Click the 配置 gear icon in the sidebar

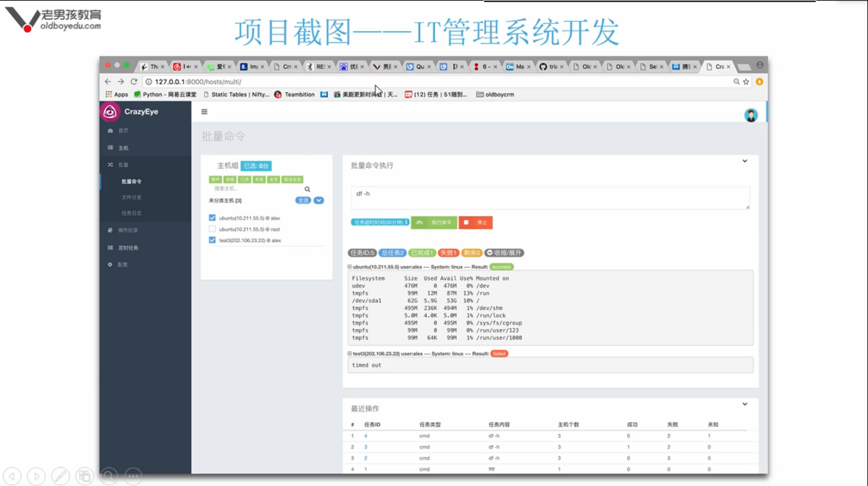(111, 265)
